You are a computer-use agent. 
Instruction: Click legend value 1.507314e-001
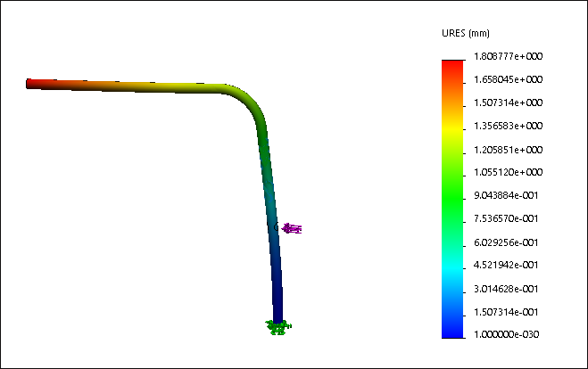pyautogui.click(x=506, y=313)
